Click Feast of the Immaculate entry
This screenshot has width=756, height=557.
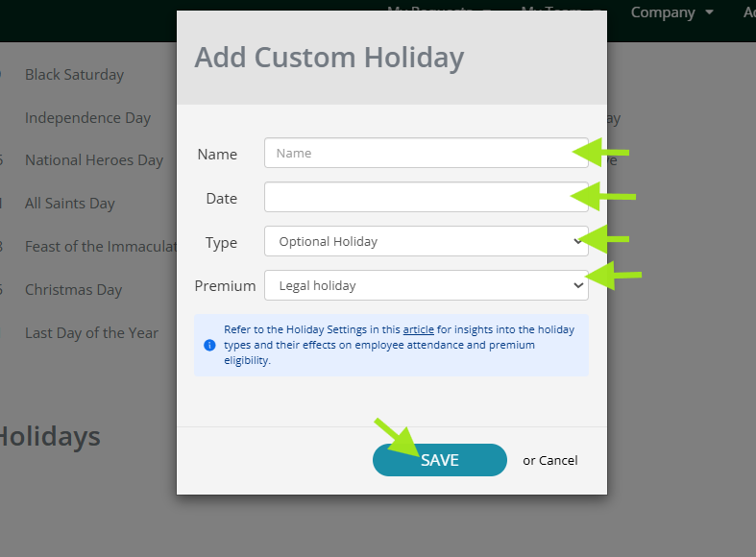(100, 247)
